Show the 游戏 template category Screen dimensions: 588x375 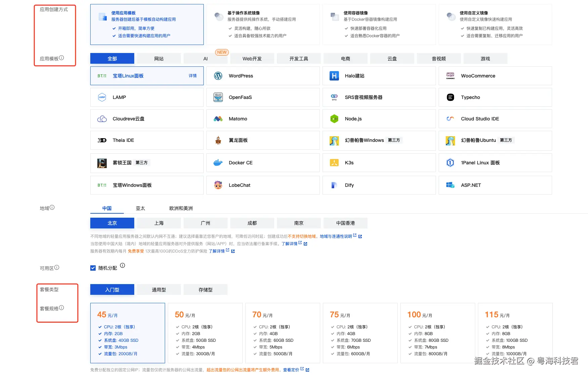pyautogui.click(x=485, y=58)
